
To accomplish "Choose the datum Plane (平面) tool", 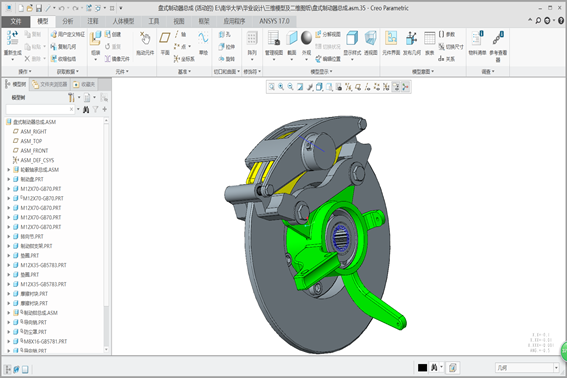I will pyautogui.click(x=165, y=38).
